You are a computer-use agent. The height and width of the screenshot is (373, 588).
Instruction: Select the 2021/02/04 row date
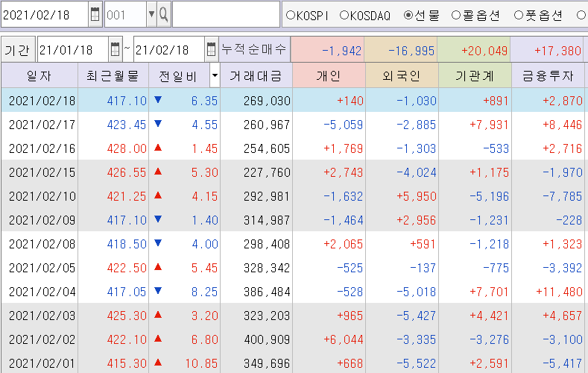42,292
